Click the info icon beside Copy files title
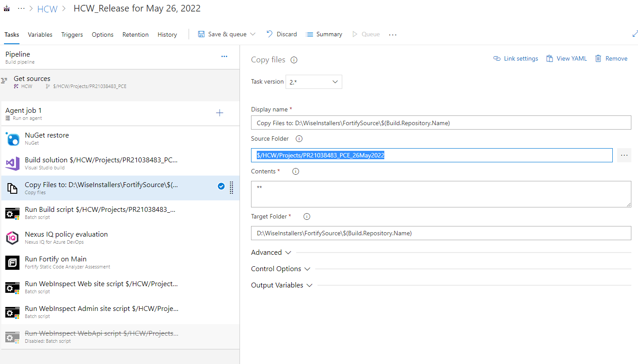This screenshot has width=638, height=364. point(294,60)
